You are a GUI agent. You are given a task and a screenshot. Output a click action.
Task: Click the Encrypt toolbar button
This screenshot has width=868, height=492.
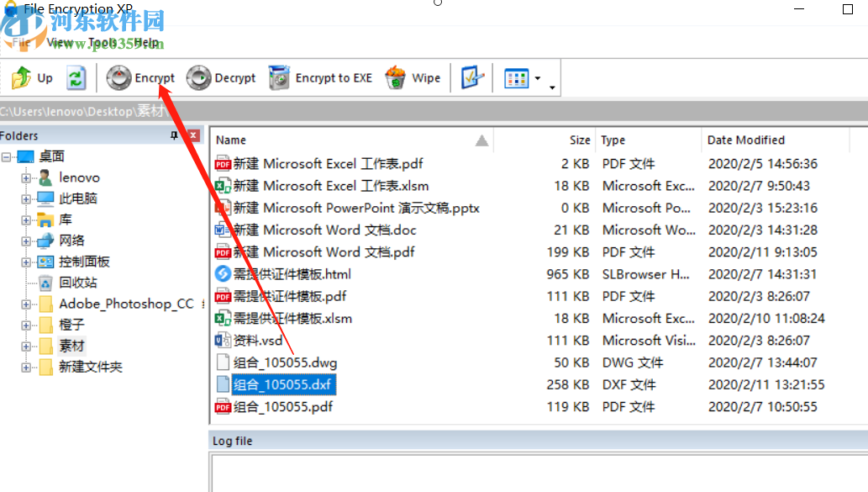coord(140,77)
